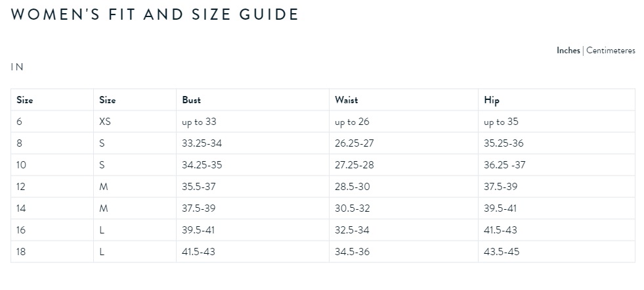Click waist measurement 27.25-28
This screenshot has height=290, width=644.
[x=354, y=165]
